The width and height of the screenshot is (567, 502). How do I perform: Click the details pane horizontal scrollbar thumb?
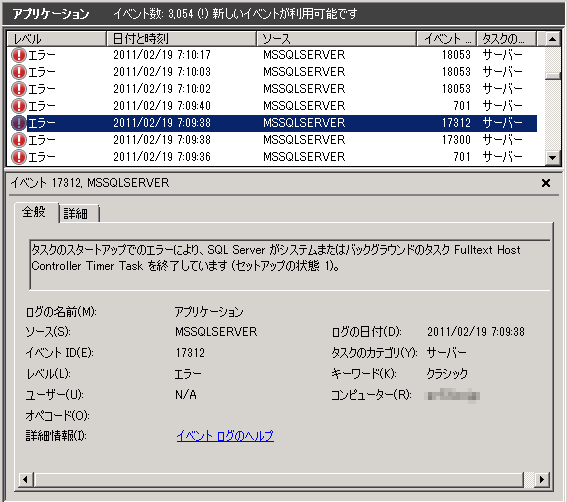tap(278, 480)
